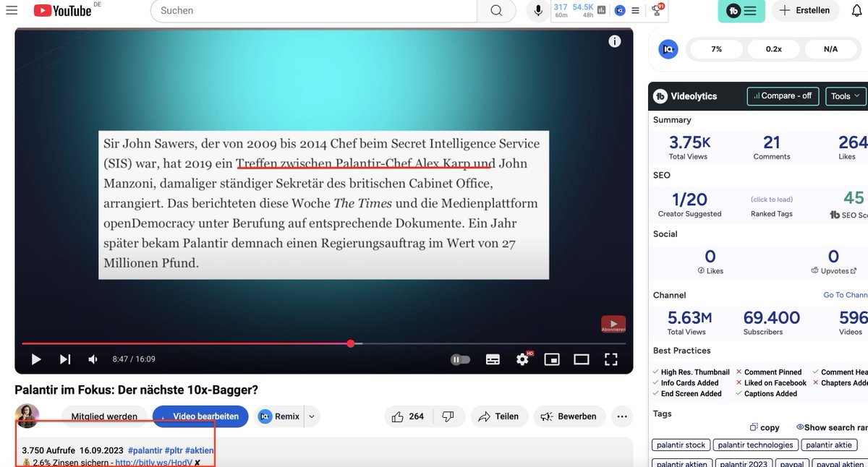Toggle Compare - off button
Viewport: 868px width, 467px height.
(x=782, y=95)
